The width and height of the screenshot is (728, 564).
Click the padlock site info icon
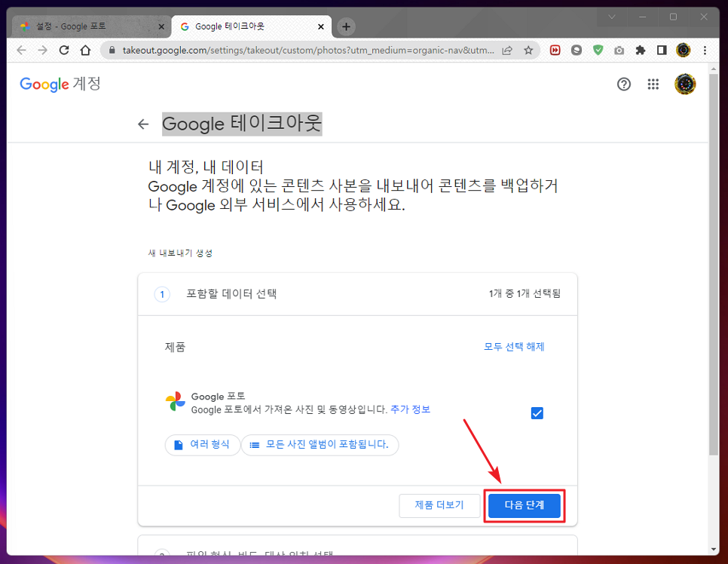[112, 51]
